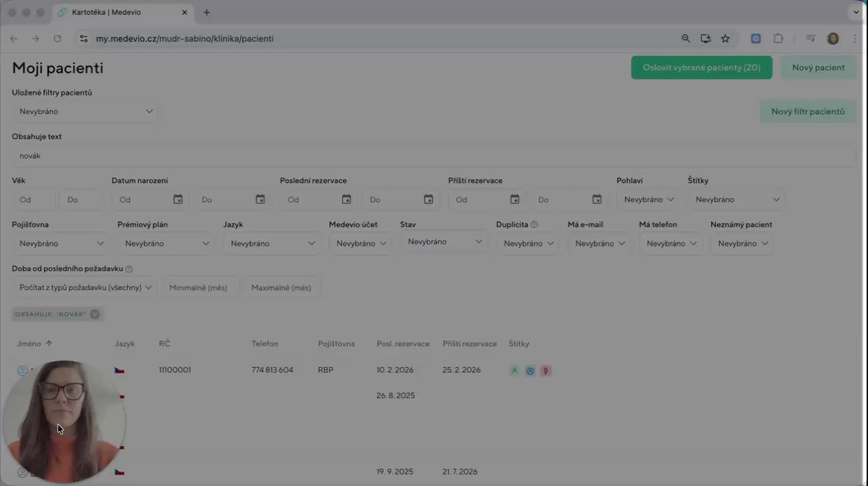The height and width of the screenshot is (486, 868).
Task: Open calendar for Poslední rezervace Od field
Action: click(x=347, y=199)
